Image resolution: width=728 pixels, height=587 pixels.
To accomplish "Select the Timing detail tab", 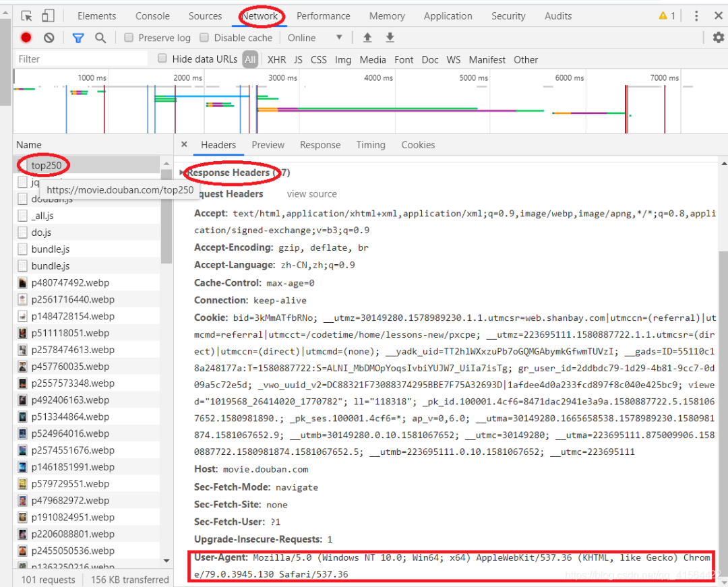I will (371, 145).
